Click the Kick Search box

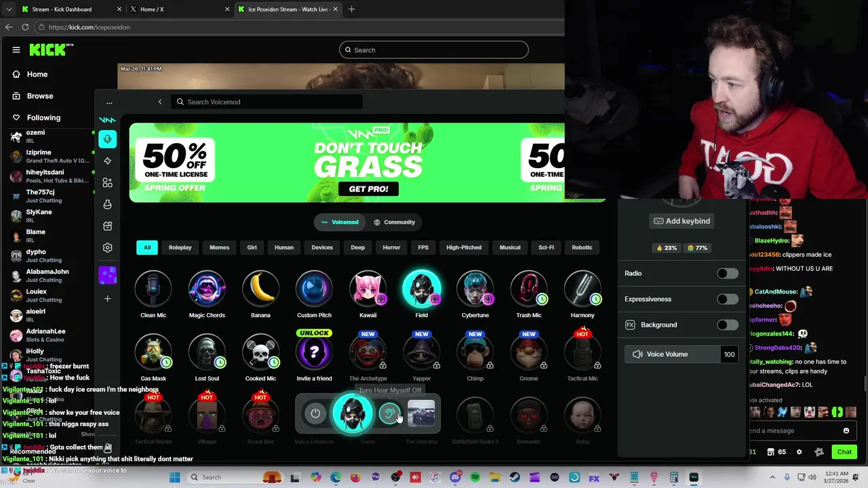tap(433, 49)
